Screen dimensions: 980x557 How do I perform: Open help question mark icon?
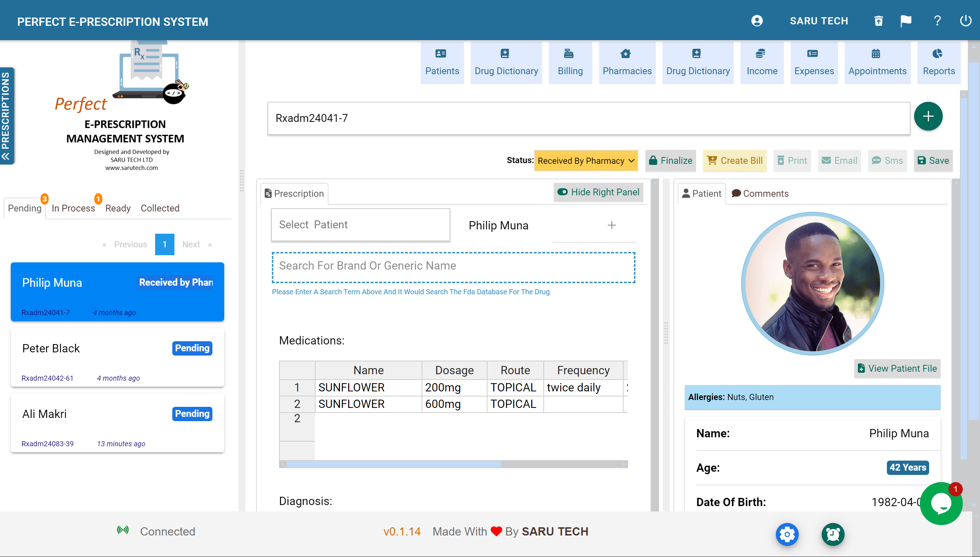tap(937, 21)
